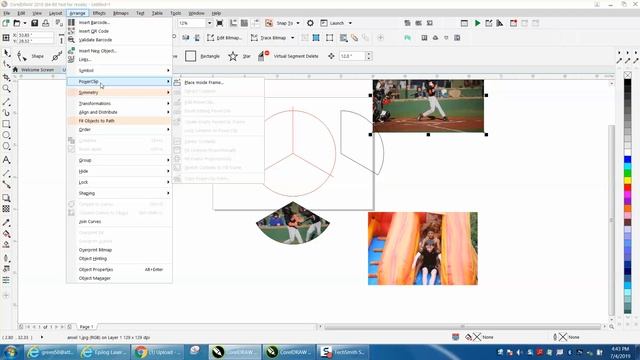Click the baseball photo on canvas
The width and height of the screenshot is (640, 360).
pos(428,106)
